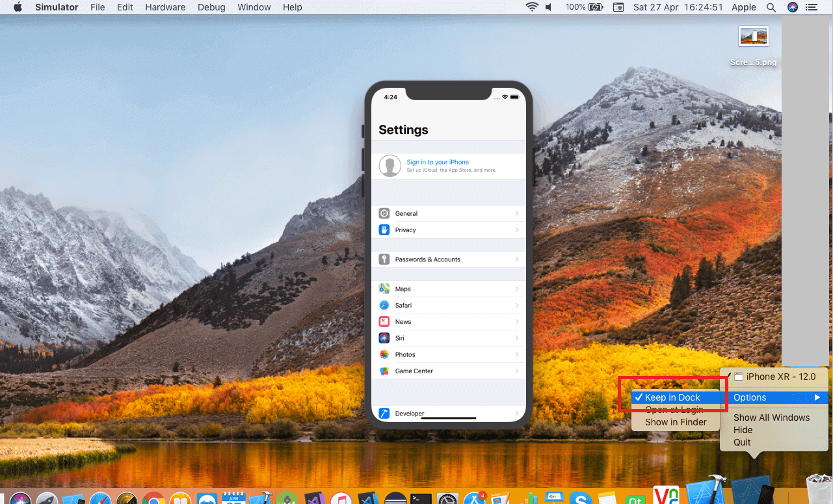
Task: Open Skype from the Dock
Action: point(579,497)
